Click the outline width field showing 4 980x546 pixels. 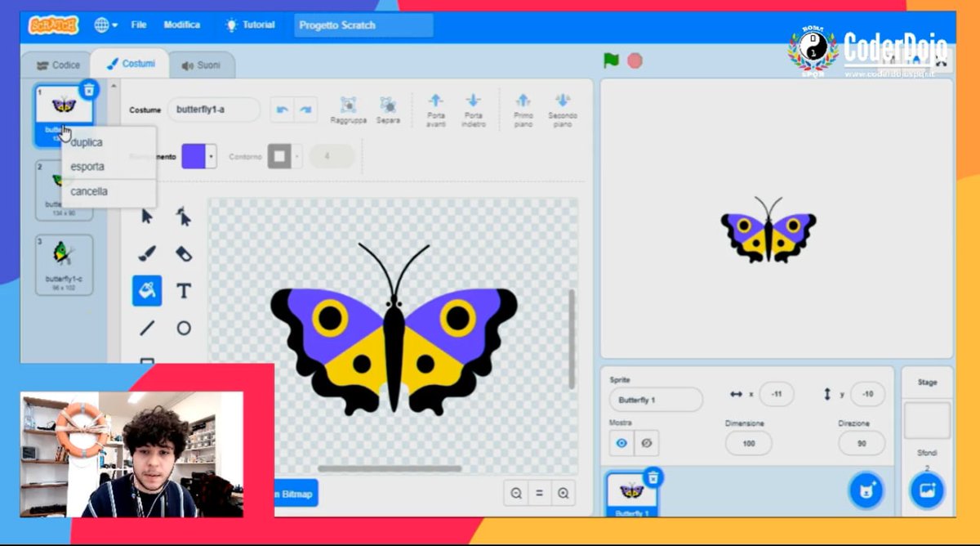pos(332,156)
